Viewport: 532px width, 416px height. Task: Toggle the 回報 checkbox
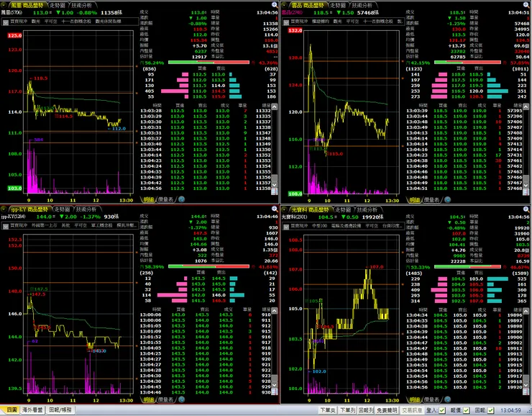[x=490, y=410]
